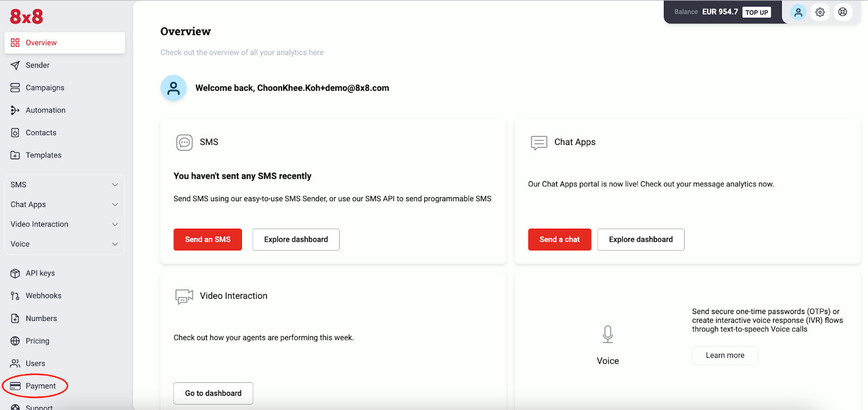Click the 8x8 logo
Image resolution: width=868 pixels, height=410 pixels.
26,16
